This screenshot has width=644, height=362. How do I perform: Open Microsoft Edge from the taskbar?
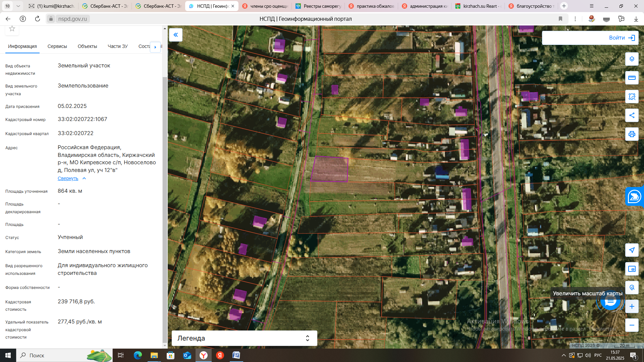(138, 355)
